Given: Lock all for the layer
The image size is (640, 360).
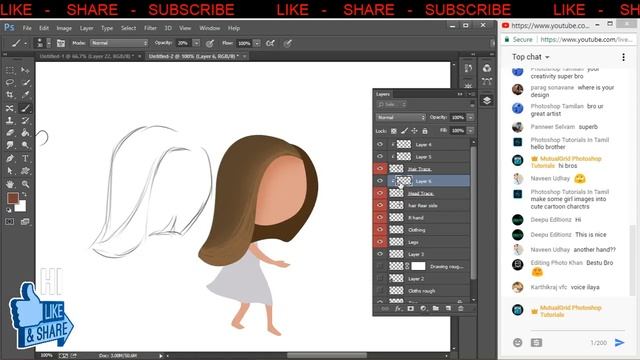Looking at the screenshot, I should [x=425, y=131].
